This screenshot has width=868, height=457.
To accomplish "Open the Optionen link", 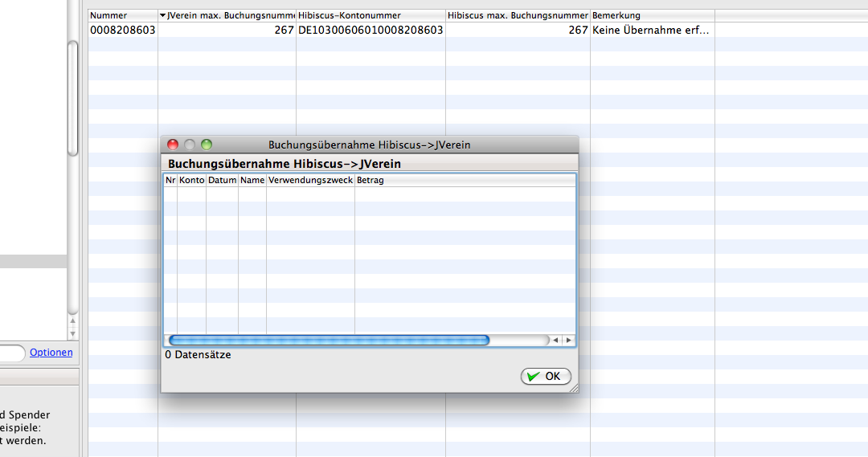I will [x=51, y=353].
